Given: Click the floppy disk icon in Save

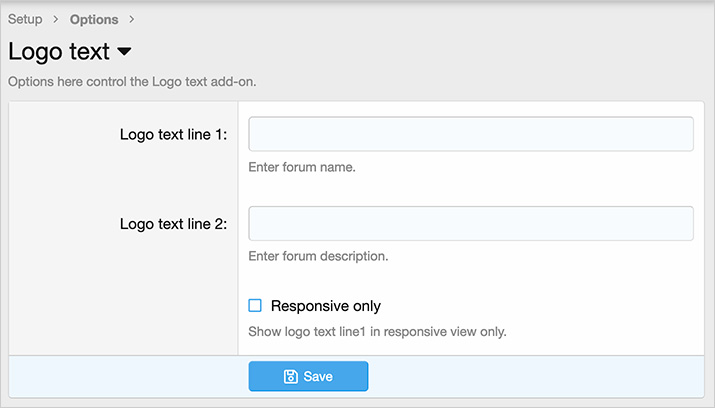Looking at the screenshot, I should pos(290,377).
